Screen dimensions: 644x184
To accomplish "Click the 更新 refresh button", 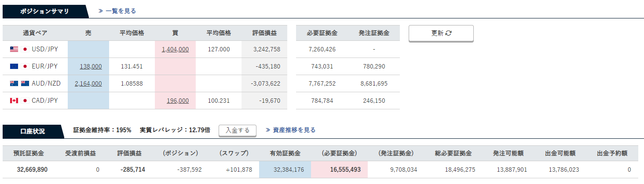I will pyautogui.click(x=441, y=33).
